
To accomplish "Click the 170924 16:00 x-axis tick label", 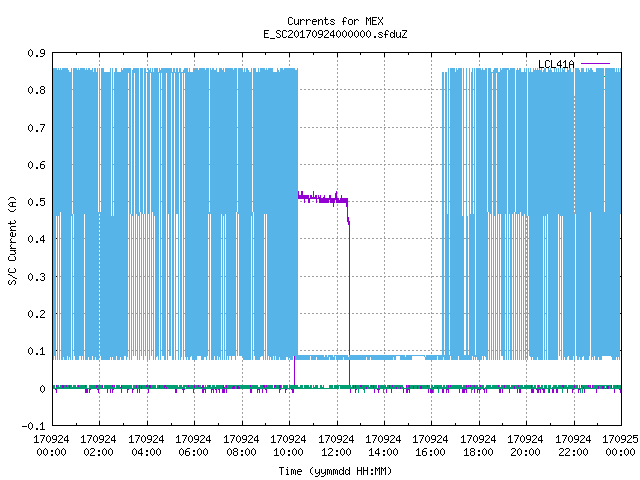I will [x=431, y=446].
